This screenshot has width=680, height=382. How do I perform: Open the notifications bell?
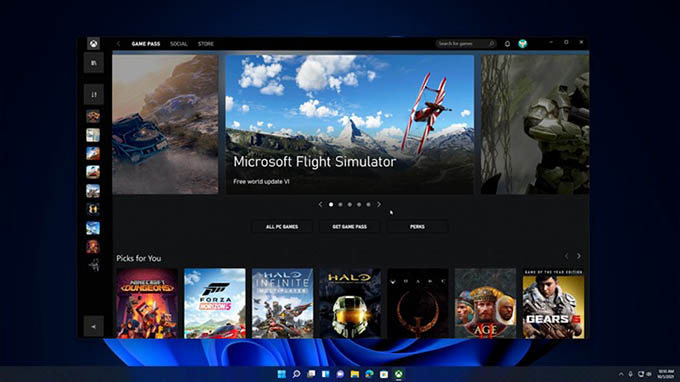click(x=507, y=44)
